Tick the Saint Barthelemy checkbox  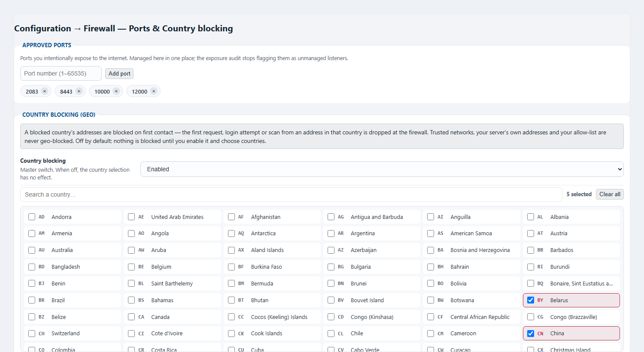131,283
